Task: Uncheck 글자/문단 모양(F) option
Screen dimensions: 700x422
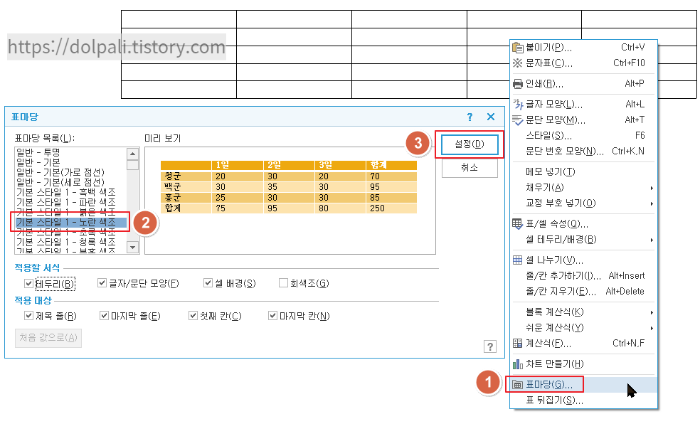Action: 102,283
